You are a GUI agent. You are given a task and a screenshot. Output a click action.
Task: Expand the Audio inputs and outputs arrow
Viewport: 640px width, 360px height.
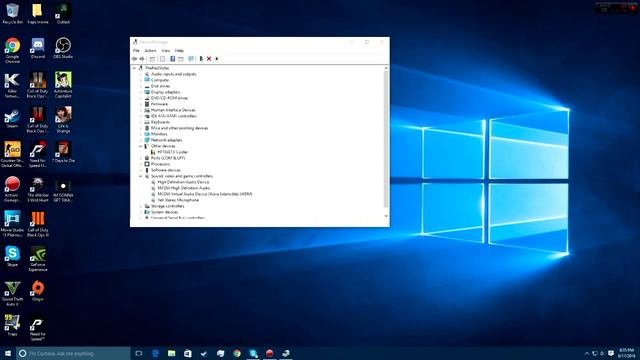141,74
